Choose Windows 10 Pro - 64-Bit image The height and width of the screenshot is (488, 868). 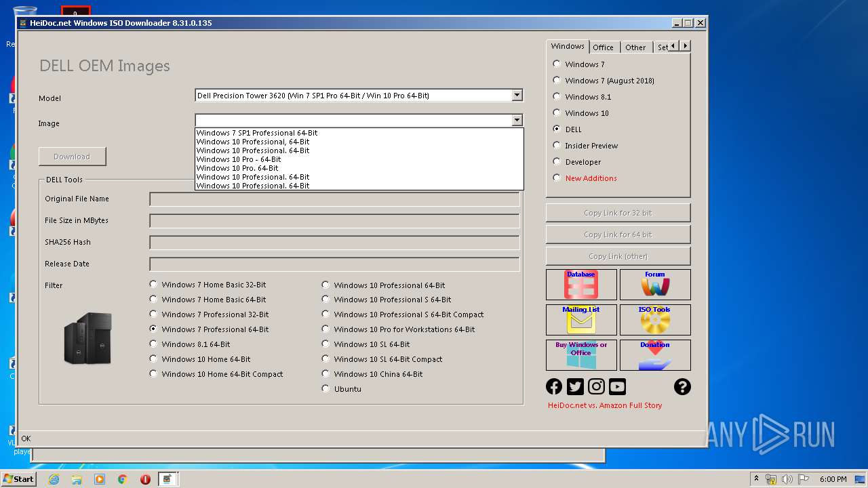tap(359, 159)
